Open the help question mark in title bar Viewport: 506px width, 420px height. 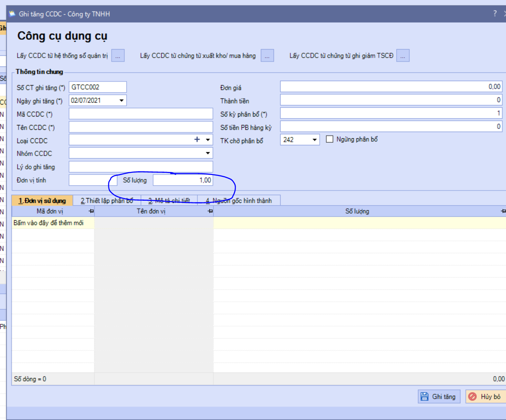tap(494, 14)
